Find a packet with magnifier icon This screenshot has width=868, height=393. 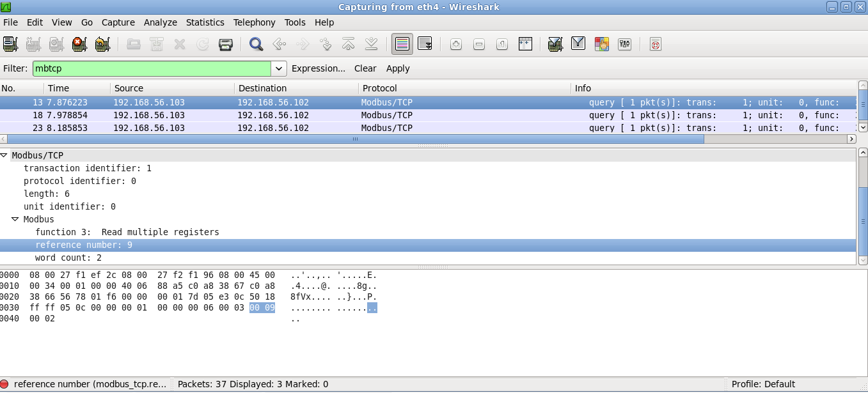256,44
